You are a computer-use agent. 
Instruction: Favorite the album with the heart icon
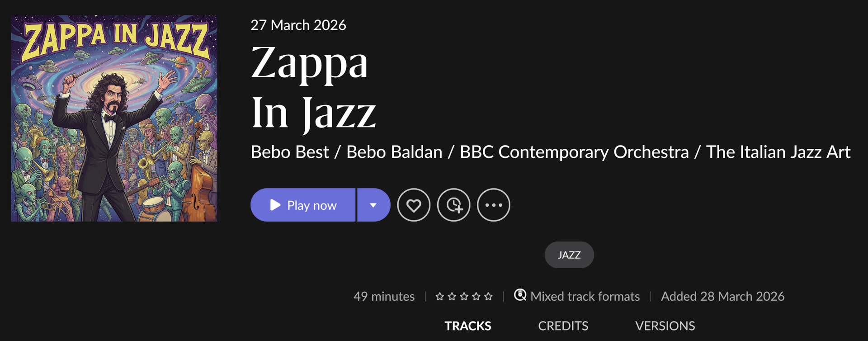(x=414, y=205)
